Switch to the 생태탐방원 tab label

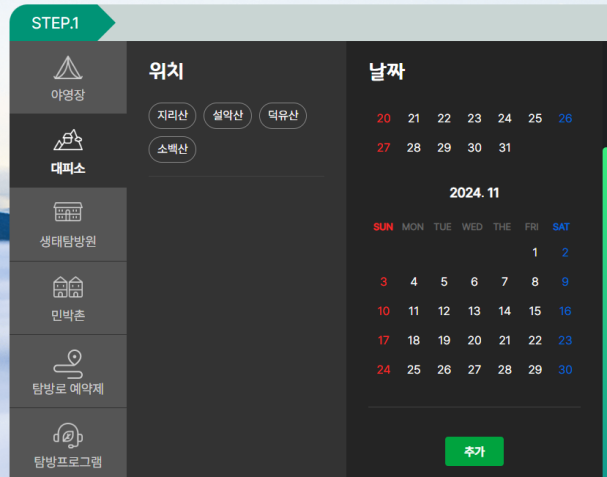pyautogui.click(x=68, y=241)
